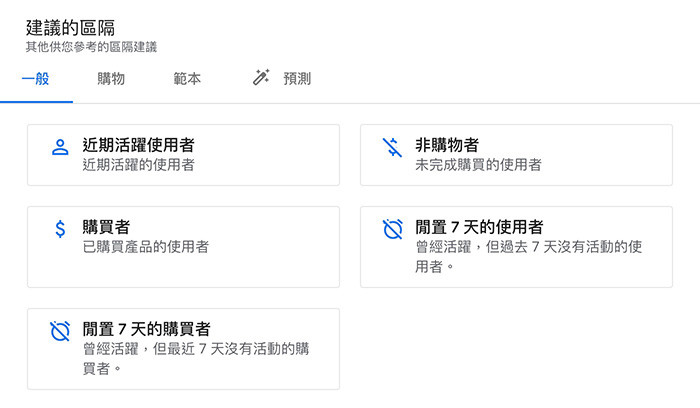Viewport: 700px width, 408px height.
Task: Open the 購物 tab
Action: [111, 79]
